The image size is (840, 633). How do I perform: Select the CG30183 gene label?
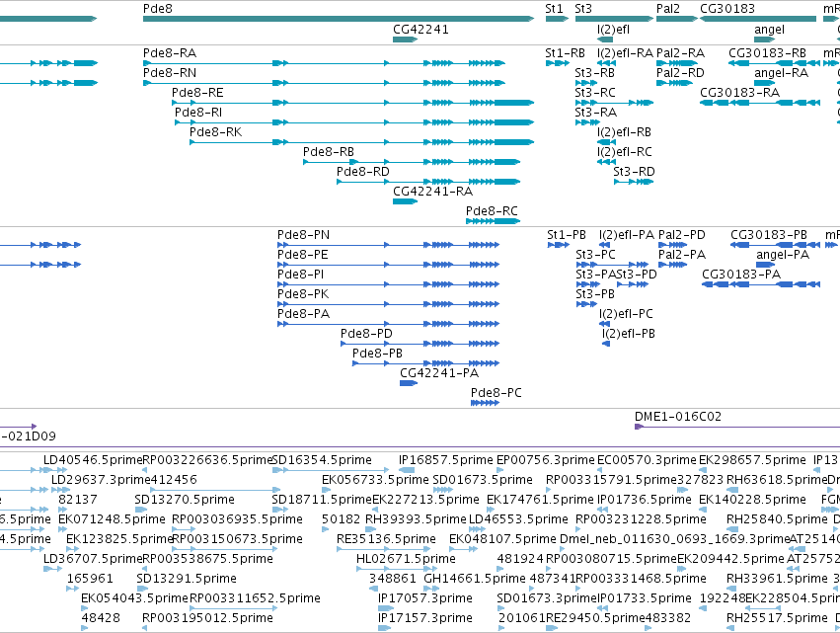(x=726, y=9)
